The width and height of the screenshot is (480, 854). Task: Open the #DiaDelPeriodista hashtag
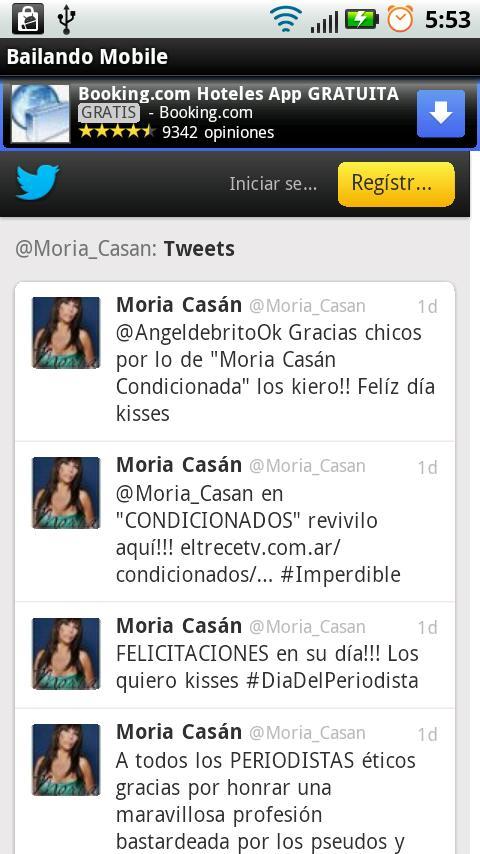[x=332, y=681]
